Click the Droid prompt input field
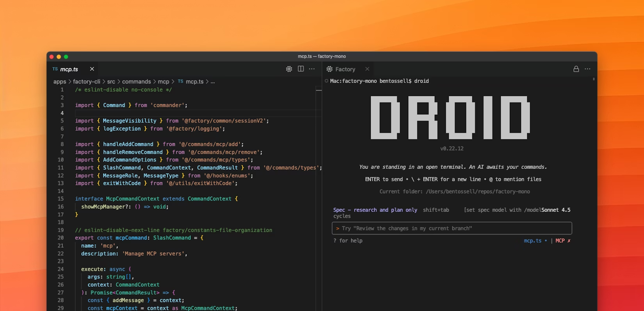The image size is (644, 311). point(452,228)
